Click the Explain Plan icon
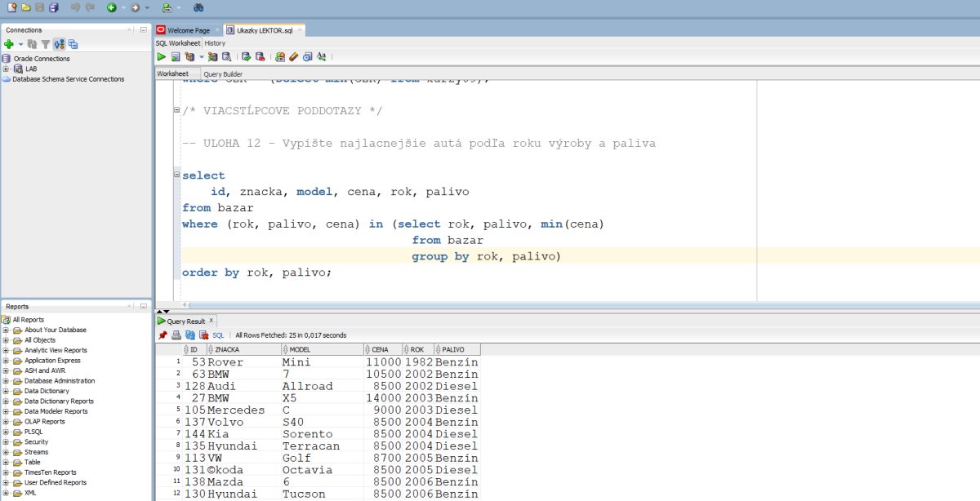 tap(189, 57)
